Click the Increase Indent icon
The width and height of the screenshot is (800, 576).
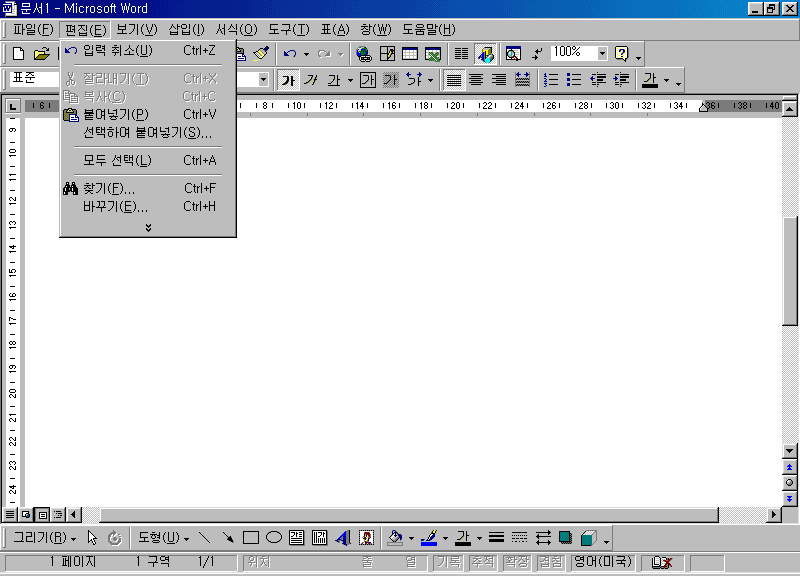tap(621, 80)
